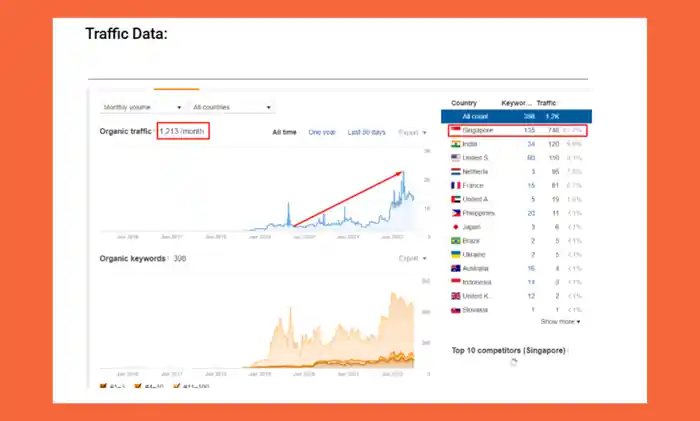Viewport: 700px width, 421px height.
Task: Sort by the Keywords column header
Action: (x=517, y=103)
